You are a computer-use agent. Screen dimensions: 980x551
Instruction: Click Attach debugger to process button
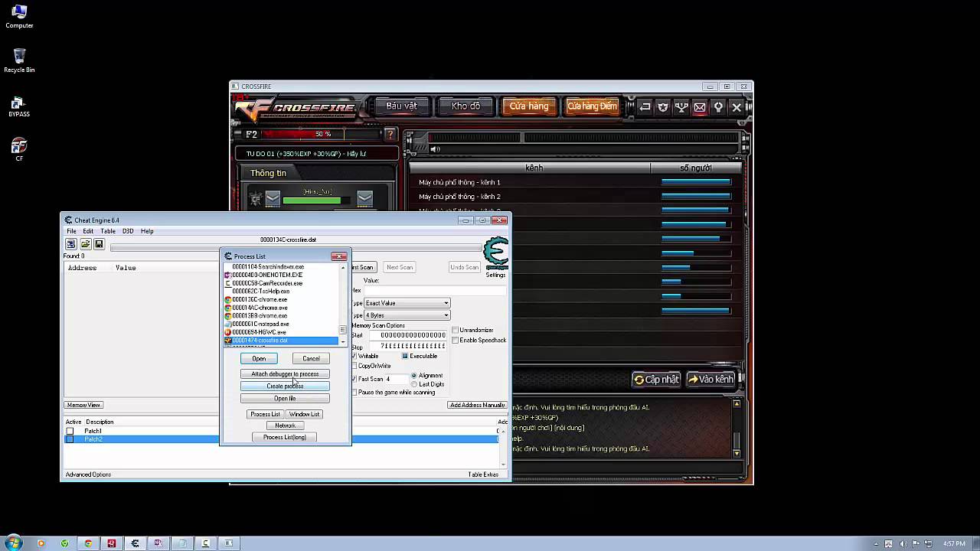point(285,374)
